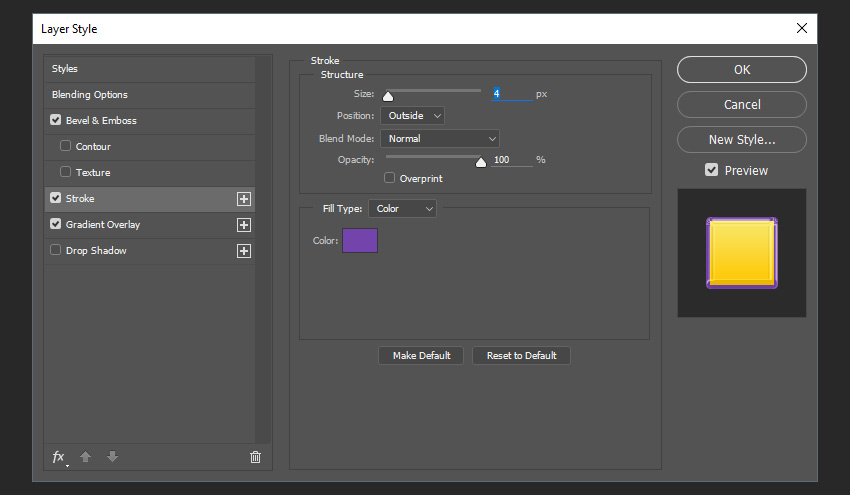This screenshot has width=850, height=495.
Task: Click the move effect down arrow
Action: 112,457
